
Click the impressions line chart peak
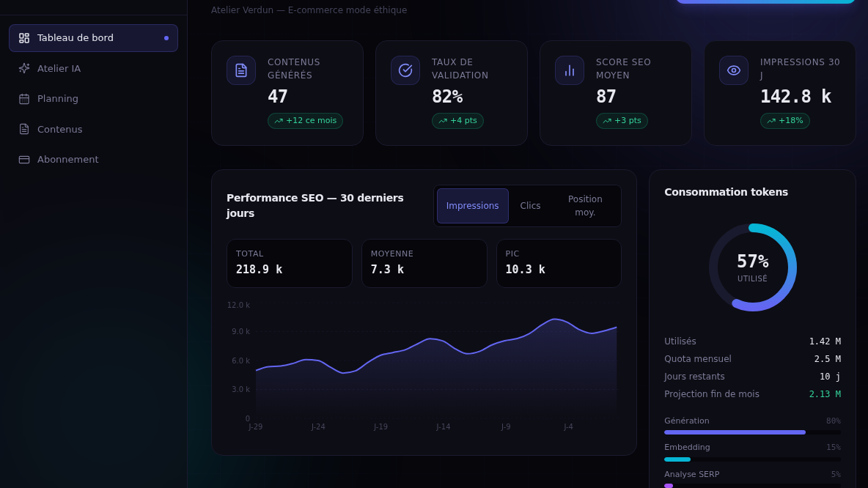[x=554, y=319]
